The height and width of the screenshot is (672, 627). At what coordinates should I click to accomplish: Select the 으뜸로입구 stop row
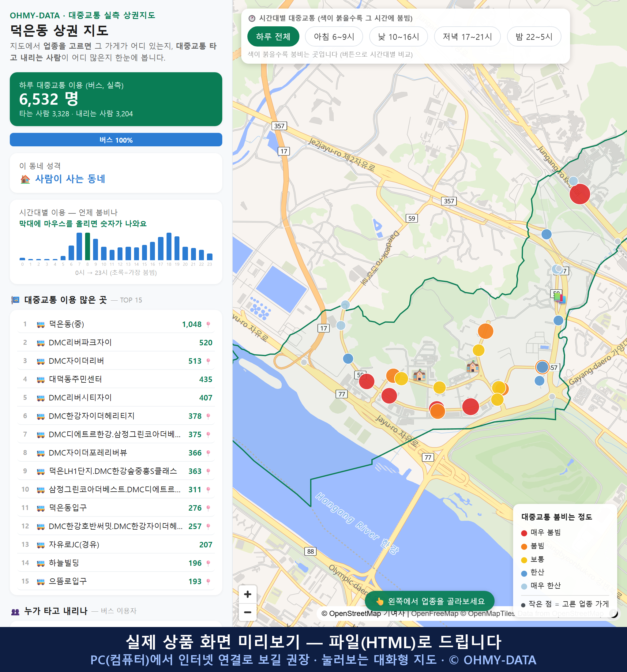(116, 581)
